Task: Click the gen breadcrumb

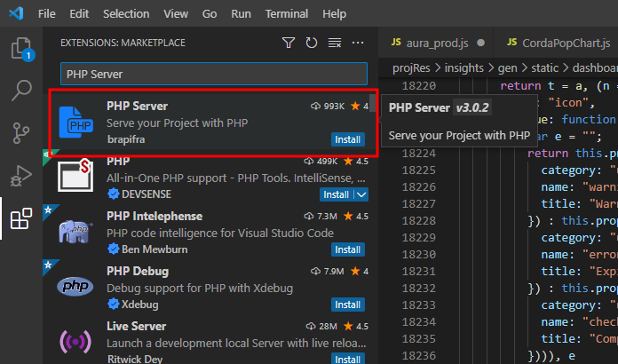Action: coord(507,68)
